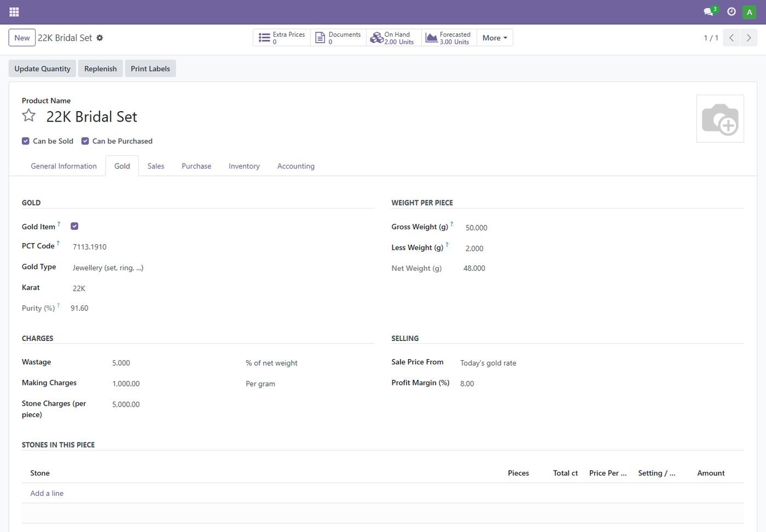Toggle the Can be Sold checkbox
The height and width of the screenshot is (532, 766).
pos(26,141)
